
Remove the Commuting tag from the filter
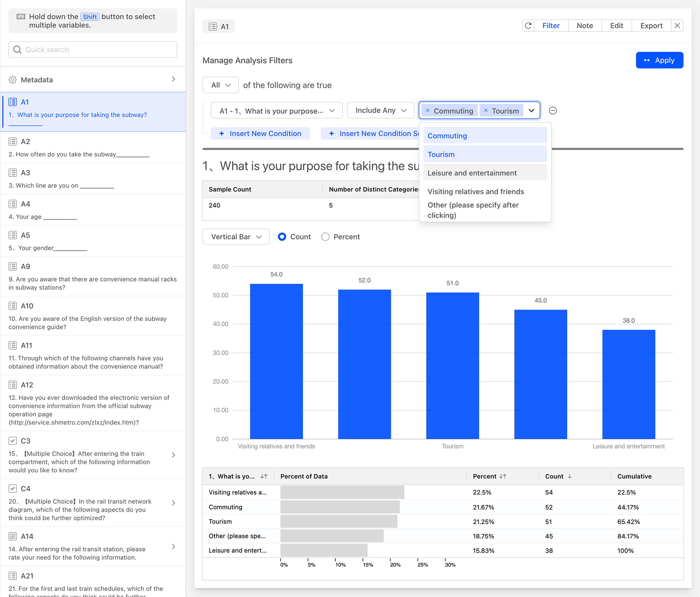[x=428, y=111]
